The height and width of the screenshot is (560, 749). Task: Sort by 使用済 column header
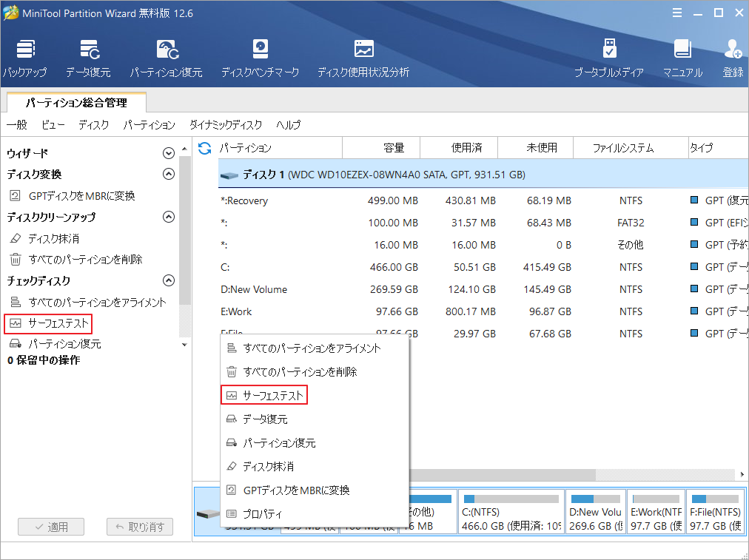point(459,148)
